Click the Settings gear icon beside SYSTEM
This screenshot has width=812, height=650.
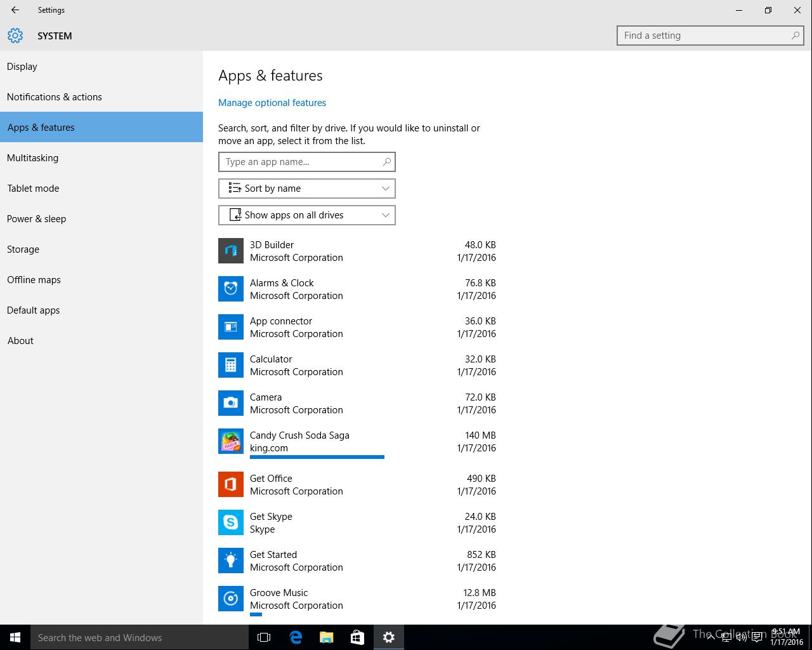[x=15, y=36]
